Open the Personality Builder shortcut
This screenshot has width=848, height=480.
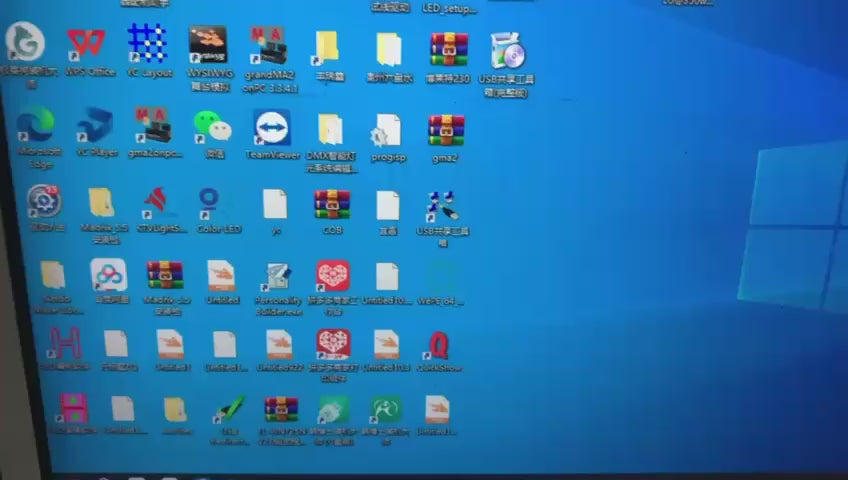pos(277,277)
